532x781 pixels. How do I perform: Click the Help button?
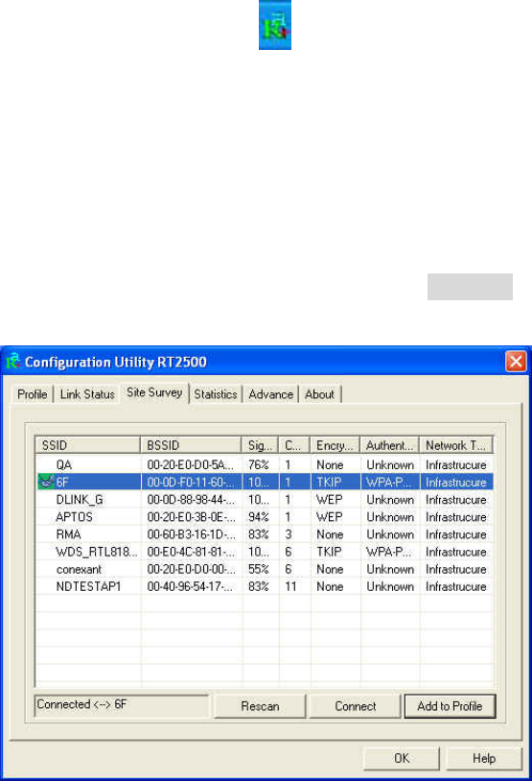coord(484,758)
